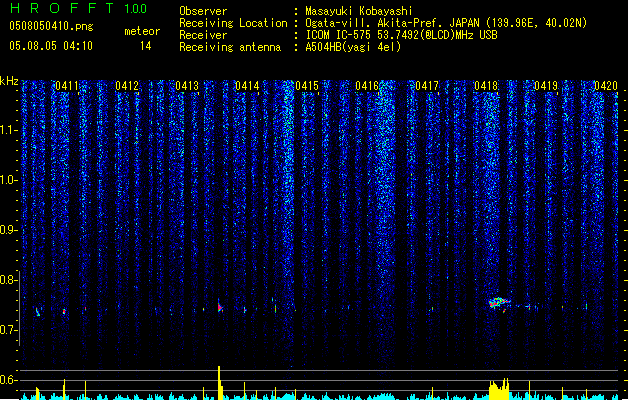Viewport: 629px width, 400px height.
Task: Click the 0.9 kHz axis label
Action: (x=7, y=229)
